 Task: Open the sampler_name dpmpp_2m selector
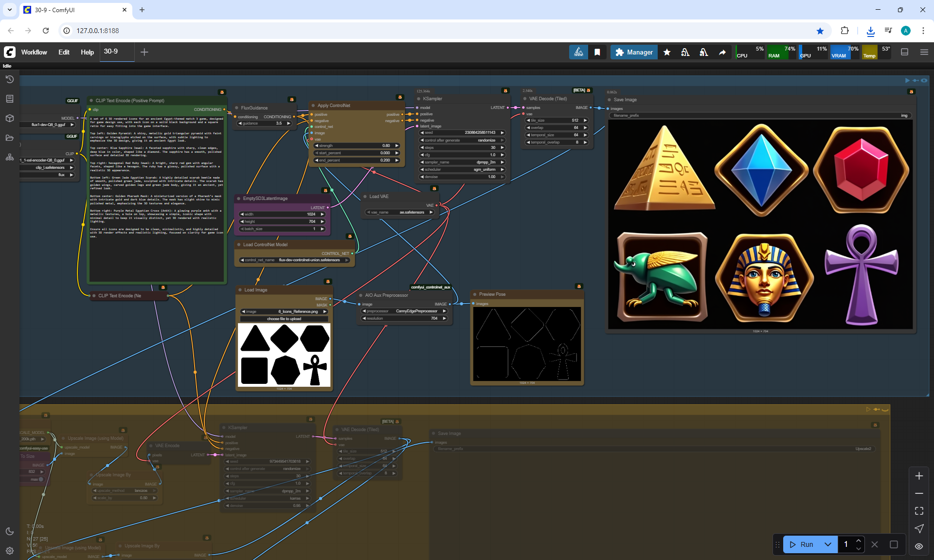pos(462,162)
